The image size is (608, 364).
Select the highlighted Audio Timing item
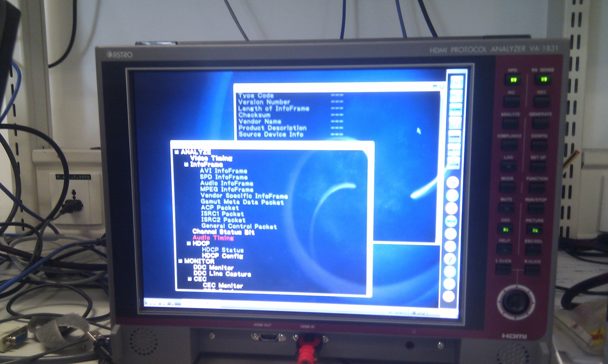coord(213,238)
